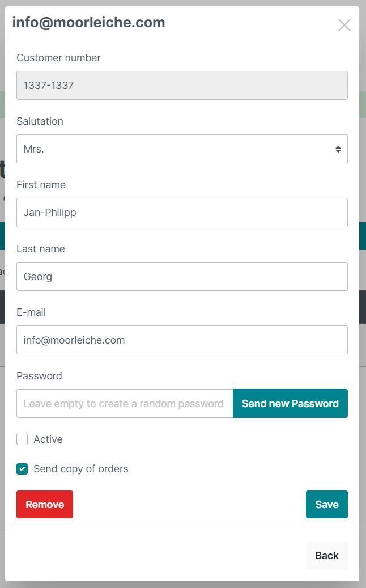Uncheck the Send copy of orders checkbox
The width and height of the screenshot is (366, 588).
click(22, 469)
